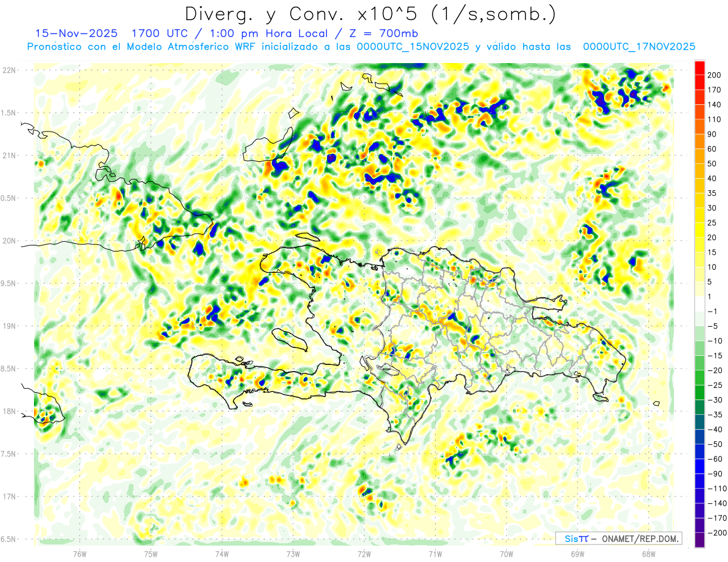Click the 69W longitude label

[x=578, y=553]
